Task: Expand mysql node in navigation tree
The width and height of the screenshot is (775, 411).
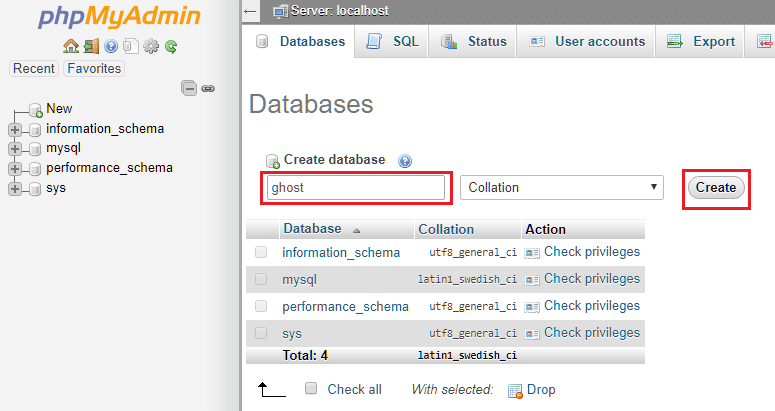Action: click(x=15, y=149)
